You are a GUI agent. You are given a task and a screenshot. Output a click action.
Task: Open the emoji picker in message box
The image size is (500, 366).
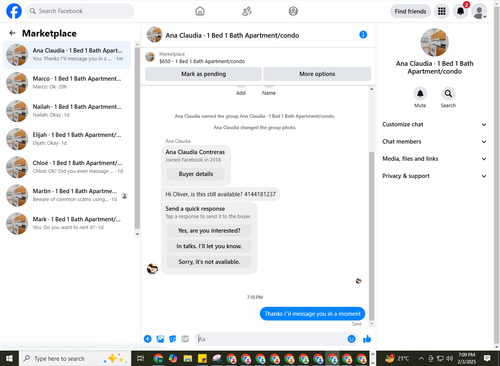[351, 339]
